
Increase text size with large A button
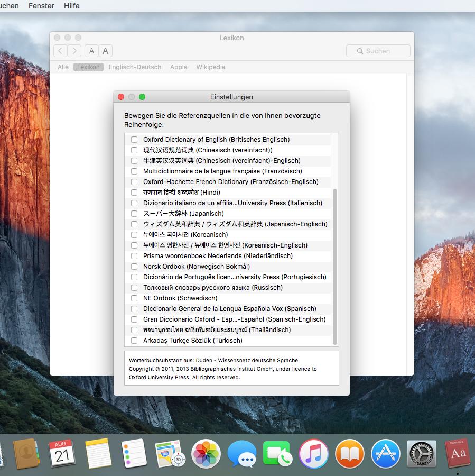[x=105, y=51]
